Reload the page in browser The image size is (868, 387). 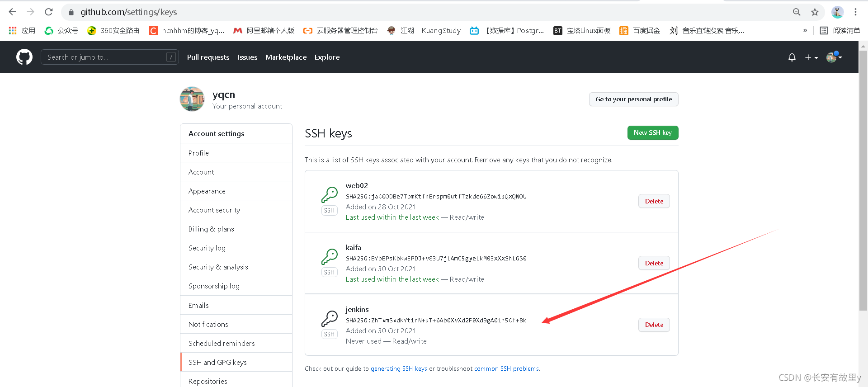(x=49, y=12)
